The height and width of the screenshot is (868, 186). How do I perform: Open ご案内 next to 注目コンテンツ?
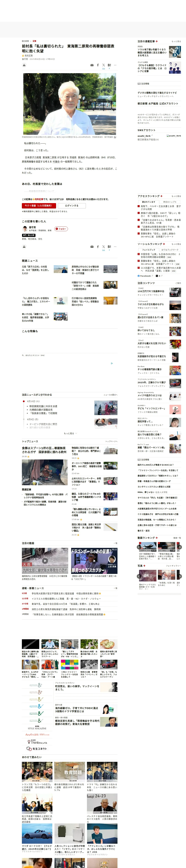[x=178, y=283]
